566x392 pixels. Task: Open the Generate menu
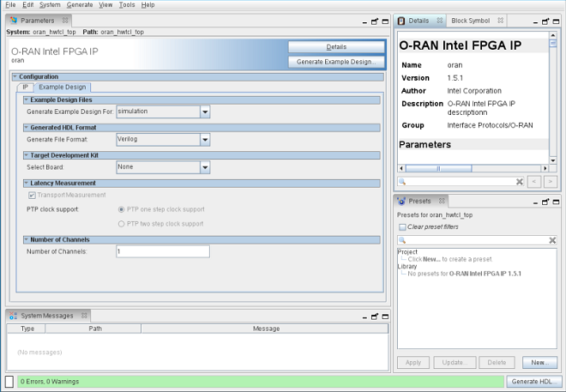(x=80, y=4)
